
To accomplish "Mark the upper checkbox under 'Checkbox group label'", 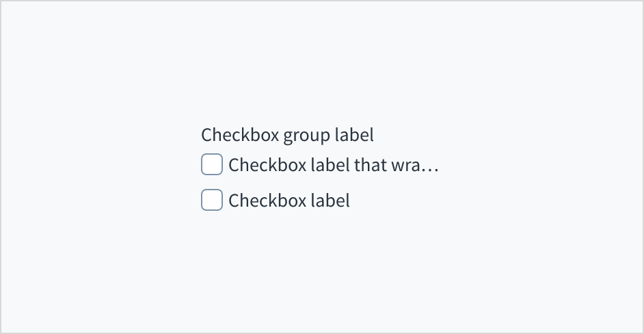I will point(212,165).
